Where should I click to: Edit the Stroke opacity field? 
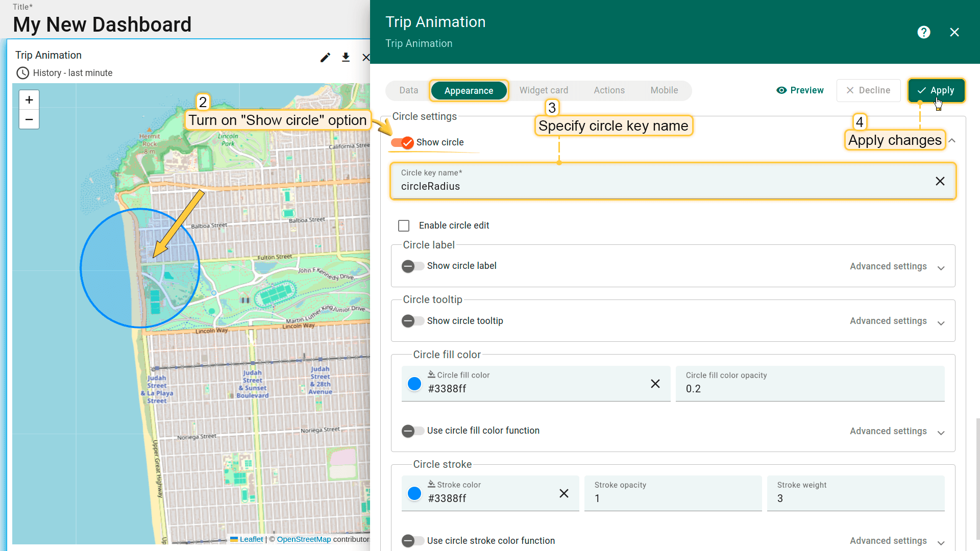point(673,493)
